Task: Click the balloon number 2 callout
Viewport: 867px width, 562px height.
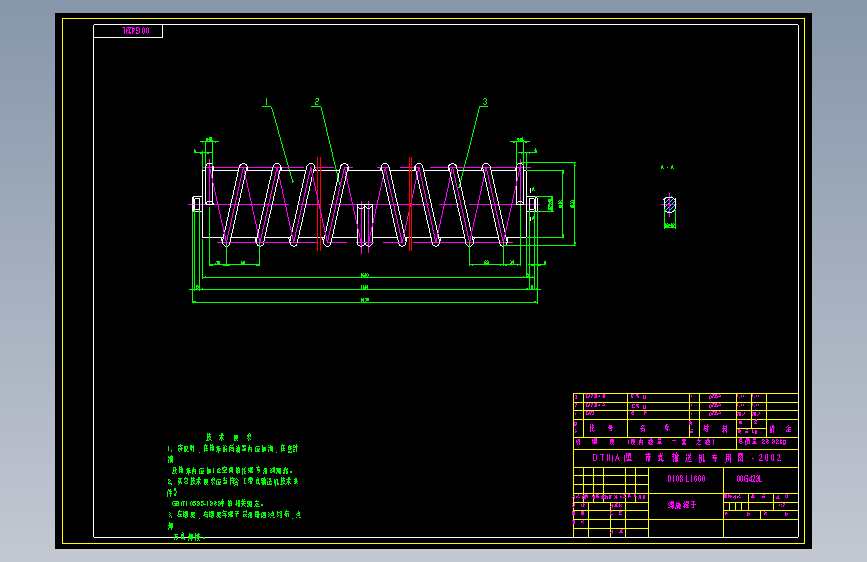Action: (317, 102)
